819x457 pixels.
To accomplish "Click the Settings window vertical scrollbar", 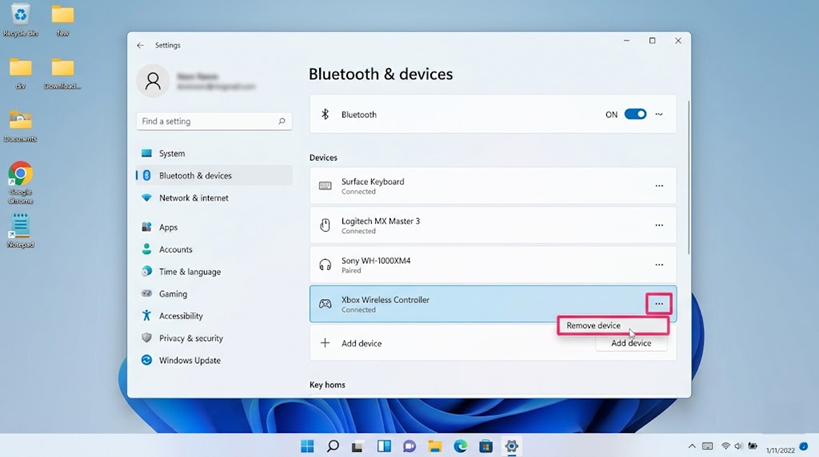I will [688, 178].
